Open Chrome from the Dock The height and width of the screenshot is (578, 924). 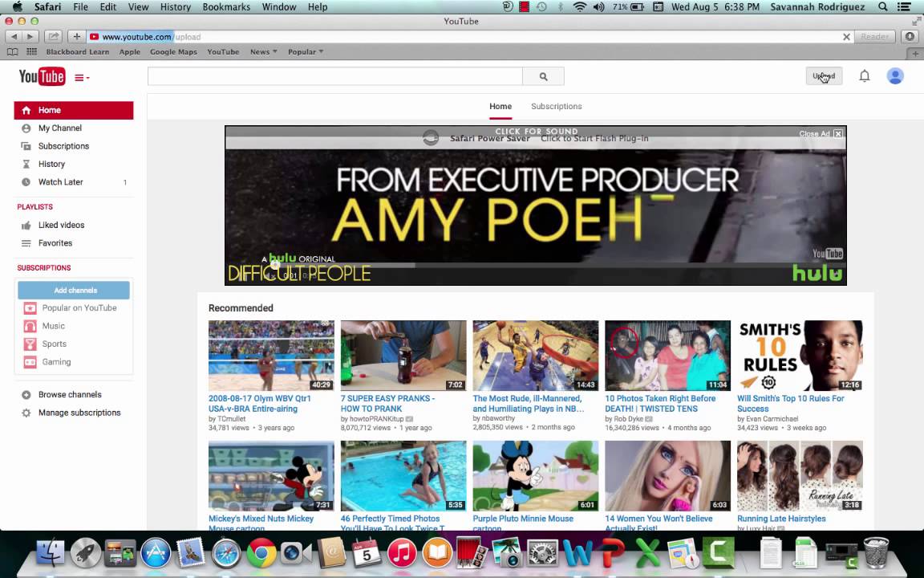click(261, 552)
